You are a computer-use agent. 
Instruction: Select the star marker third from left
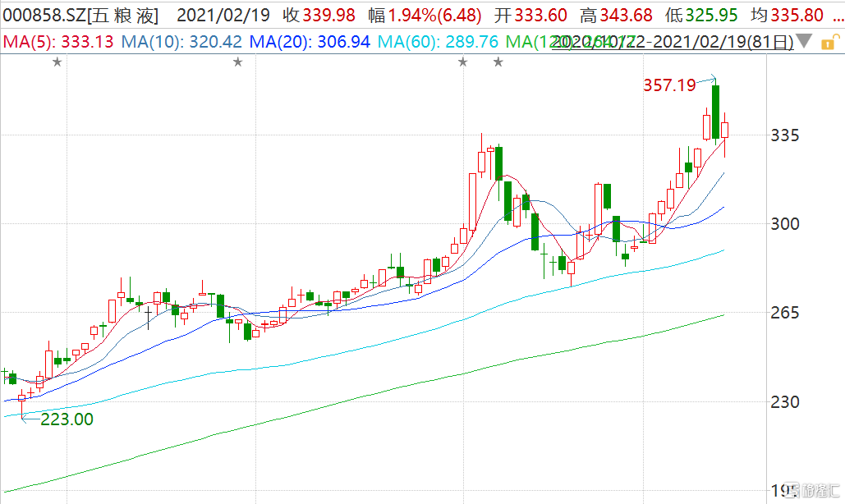point(463,62)
